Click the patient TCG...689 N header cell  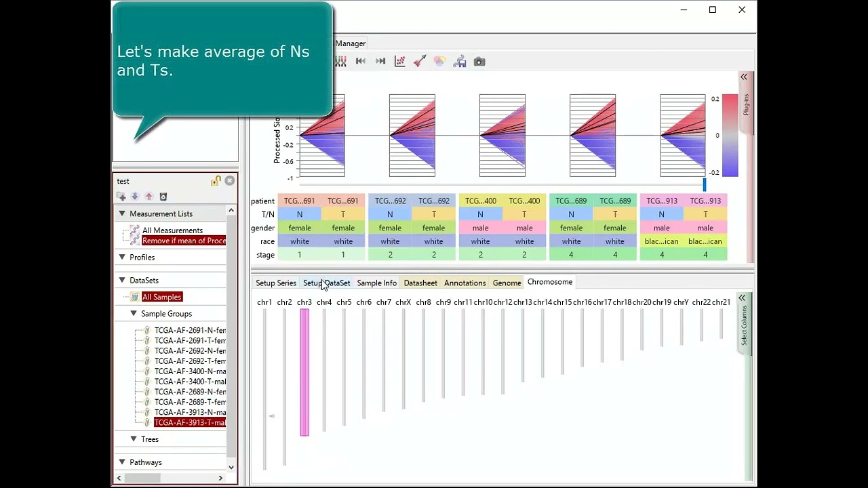click(x=571, y=201)
